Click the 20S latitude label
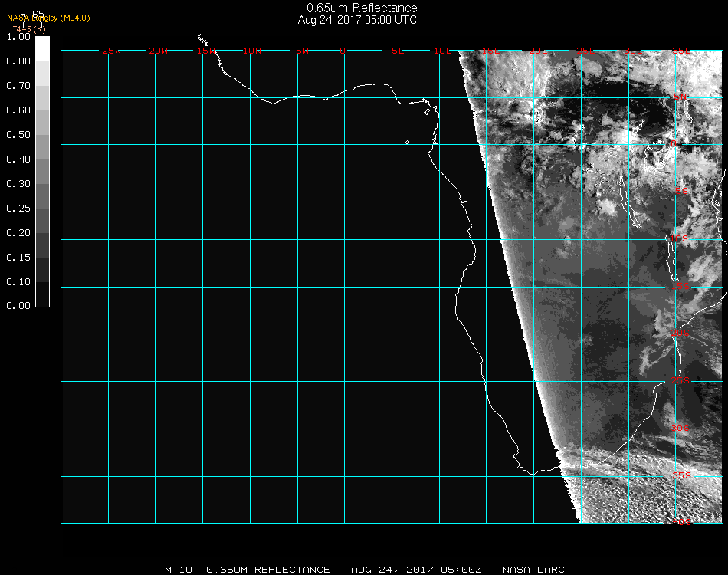 tap(680, 333)
